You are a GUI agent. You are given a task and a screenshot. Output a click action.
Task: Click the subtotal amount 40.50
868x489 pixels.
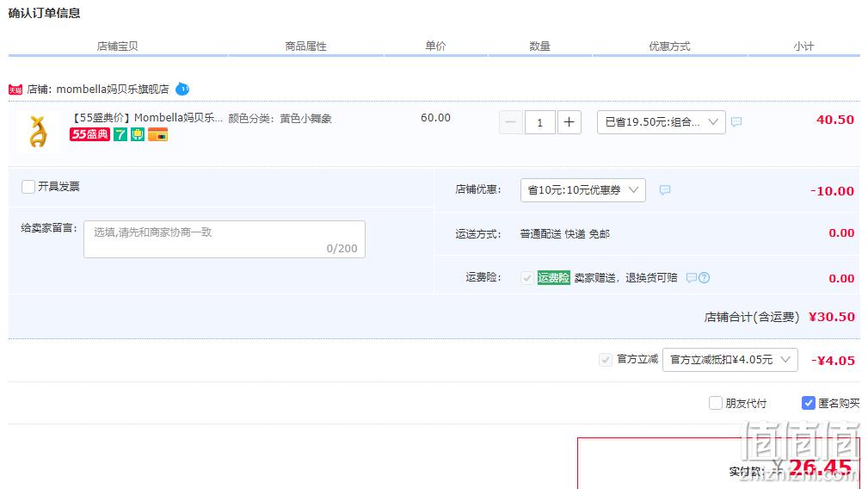pyautogui.click(x=834, y=120)
